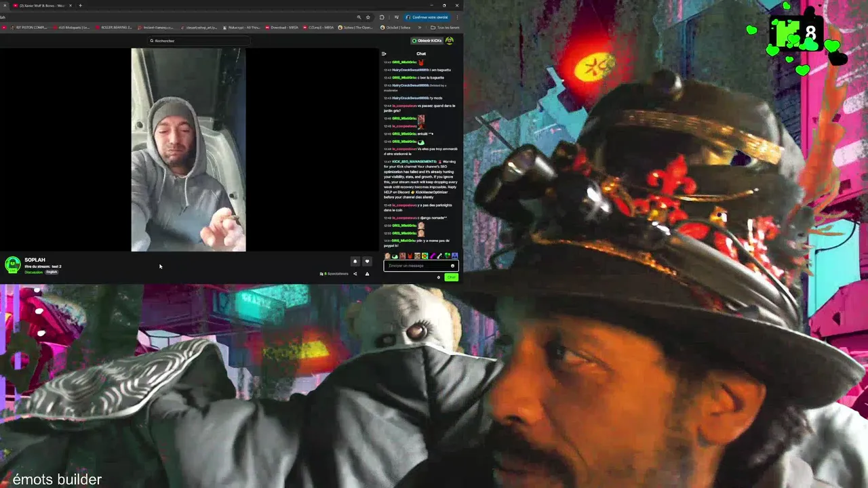The width and height of the screenshot is (868, 488).
Task: Click the SOPLAH channel avatar
Action: 12,264
